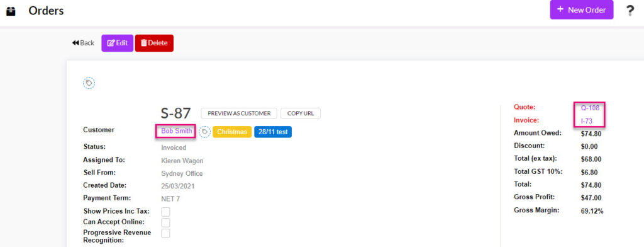Image resolution: width=644 pixels, height=247 pixels.
Task: Delete this order with the red button
Action: pyautogui.click(x=154, y=43)
